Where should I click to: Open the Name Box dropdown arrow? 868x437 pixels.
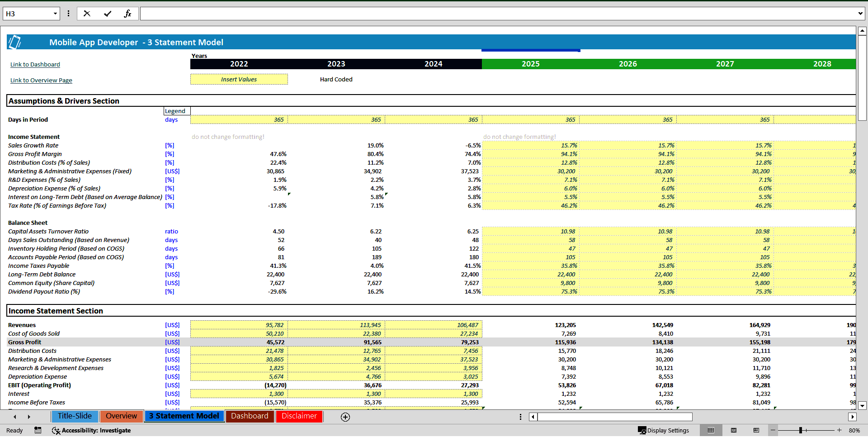point(55,14)
